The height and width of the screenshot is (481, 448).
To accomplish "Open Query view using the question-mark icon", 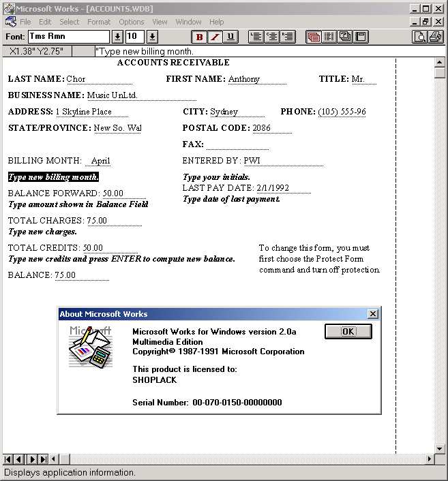I will tap(345, 37).
